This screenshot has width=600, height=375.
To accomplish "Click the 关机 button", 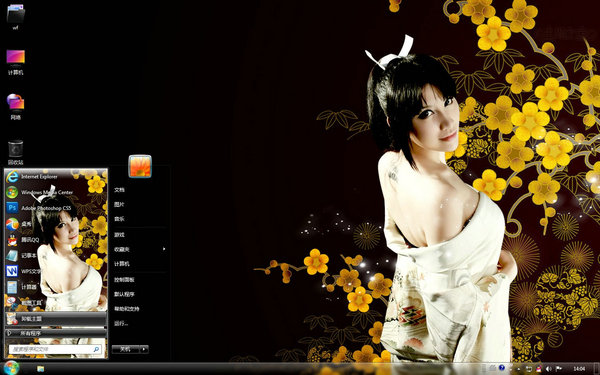I will (126, 349).
